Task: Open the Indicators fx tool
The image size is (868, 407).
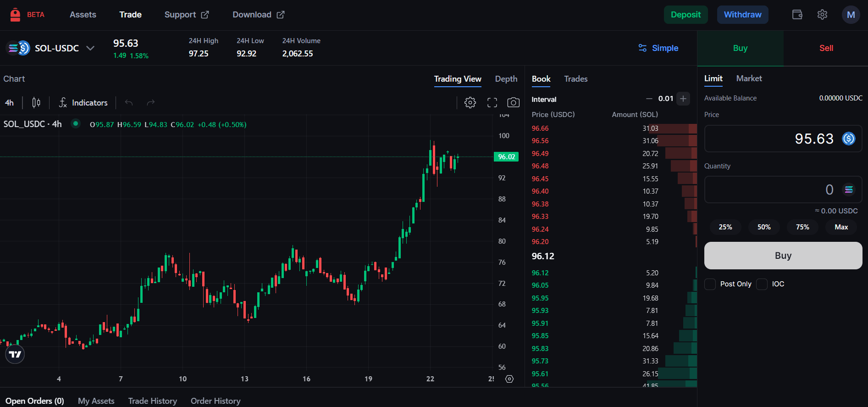Action: [83, 102]
